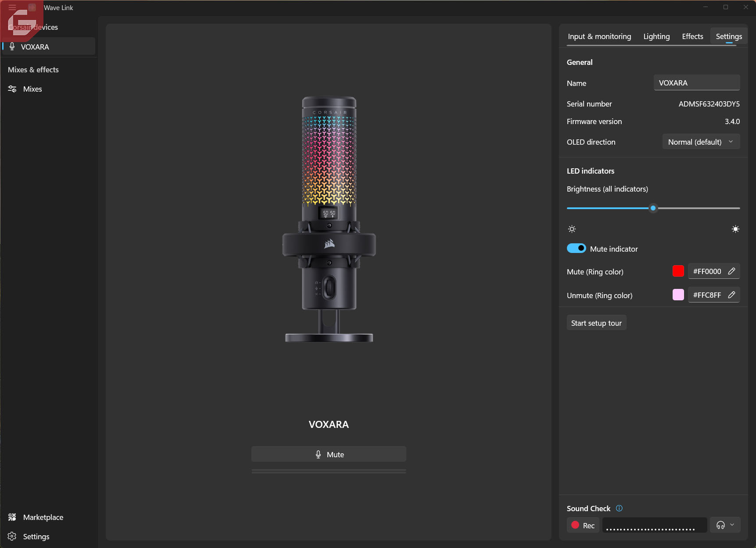756x548 pixels.
Task: Open the pink Unmute ring color swatch
Action: click(x=678, y=295)
